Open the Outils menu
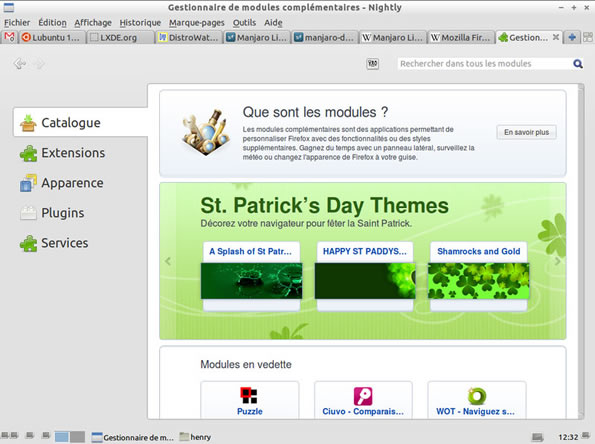This screenshot has width=595, height=444. click(x=244, y=23)
